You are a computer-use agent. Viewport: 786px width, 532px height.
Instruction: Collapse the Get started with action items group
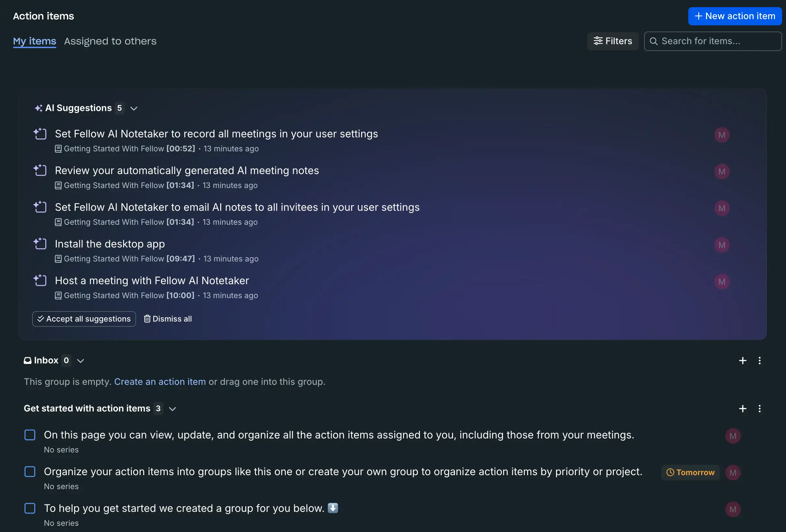(x=172, y=409)
